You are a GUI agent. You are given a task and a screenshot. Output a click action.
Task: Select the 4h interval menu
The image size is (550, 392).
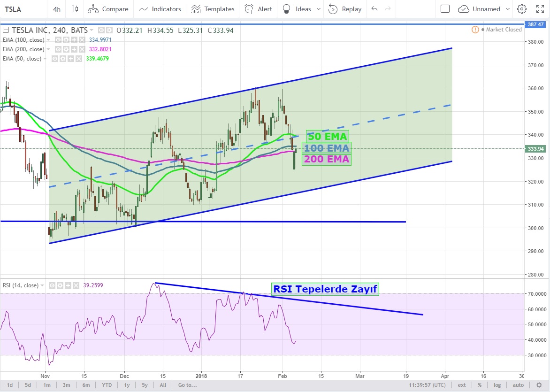[57, 9]
